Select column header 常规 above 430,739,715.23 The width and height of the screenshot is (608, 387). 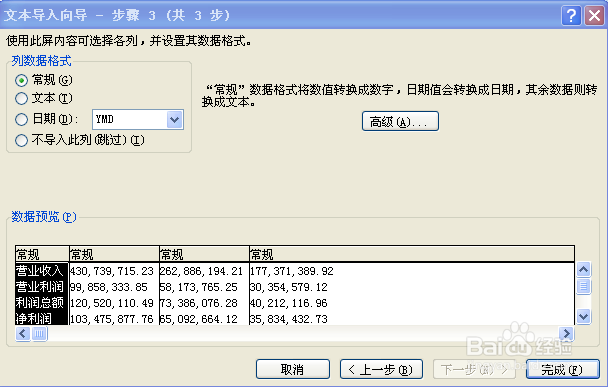point(114,254)
